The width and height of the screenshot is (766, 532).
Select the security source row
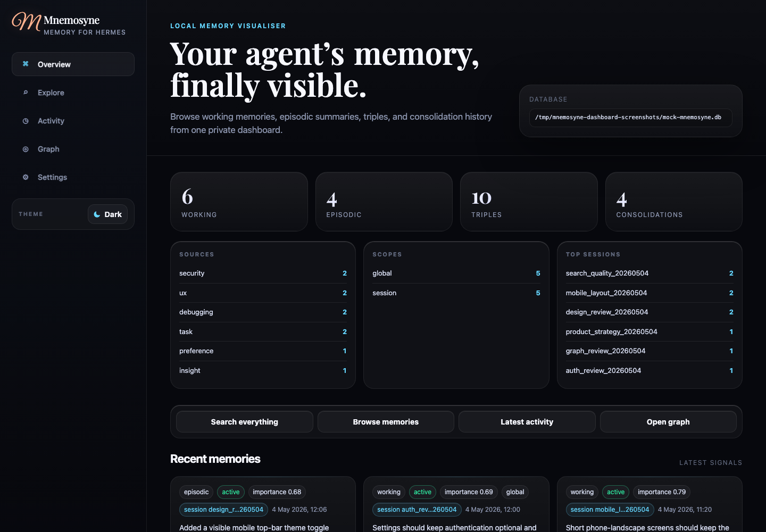[263, 273]
